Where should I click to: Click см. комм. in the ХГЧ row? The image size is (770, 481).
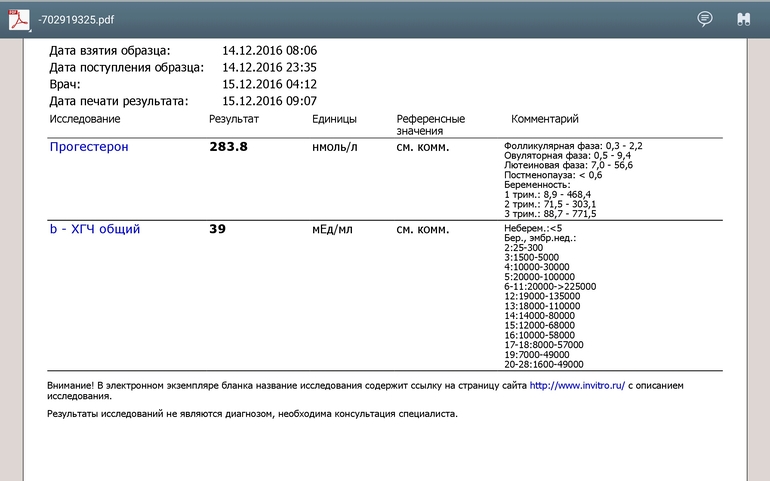coord(423,229)
